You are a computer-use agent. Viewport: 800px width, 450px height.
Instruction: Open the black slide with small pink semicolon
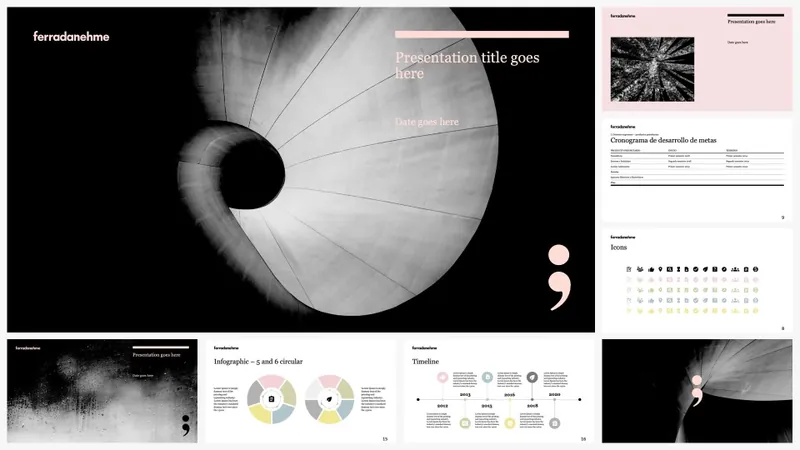tap(697, 391)
